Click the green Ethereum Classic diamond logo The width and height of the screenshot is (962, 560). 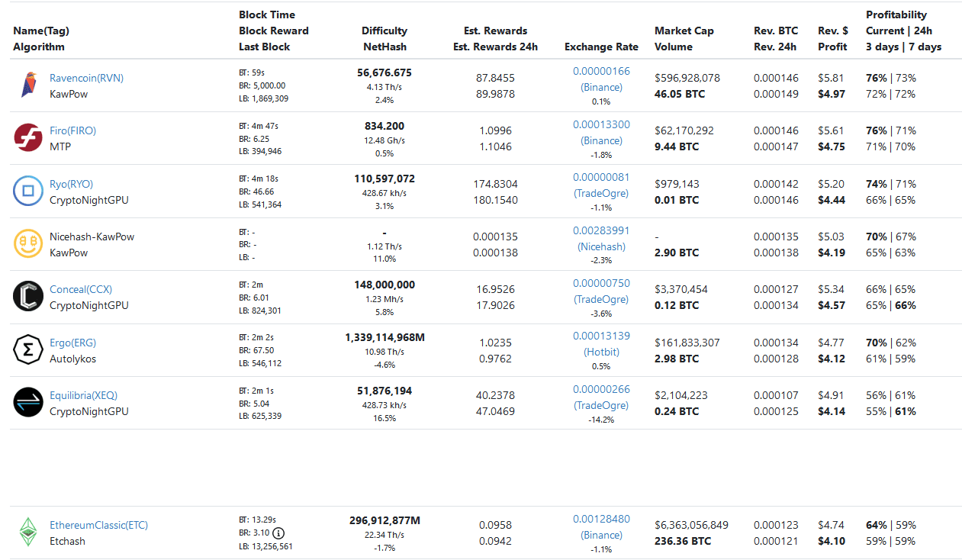(28, 533)
